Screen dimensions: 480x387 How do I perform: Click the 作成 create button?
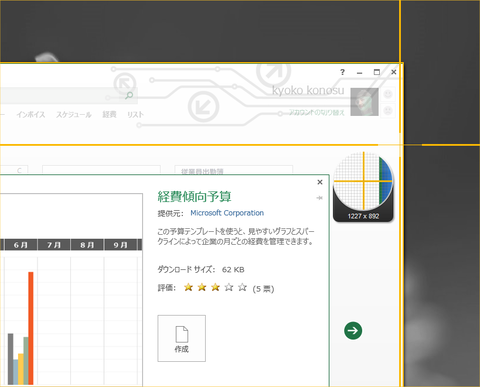click(182, 338)
